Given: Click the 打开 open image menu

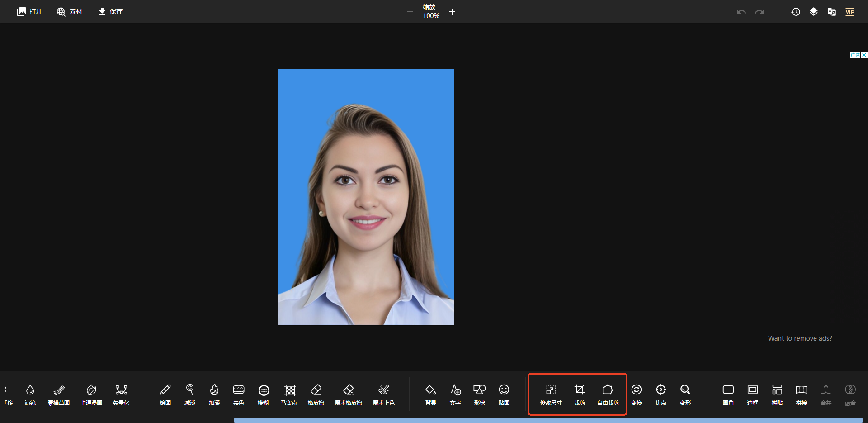Looking at the screenshot, I should tap(30, 12).
